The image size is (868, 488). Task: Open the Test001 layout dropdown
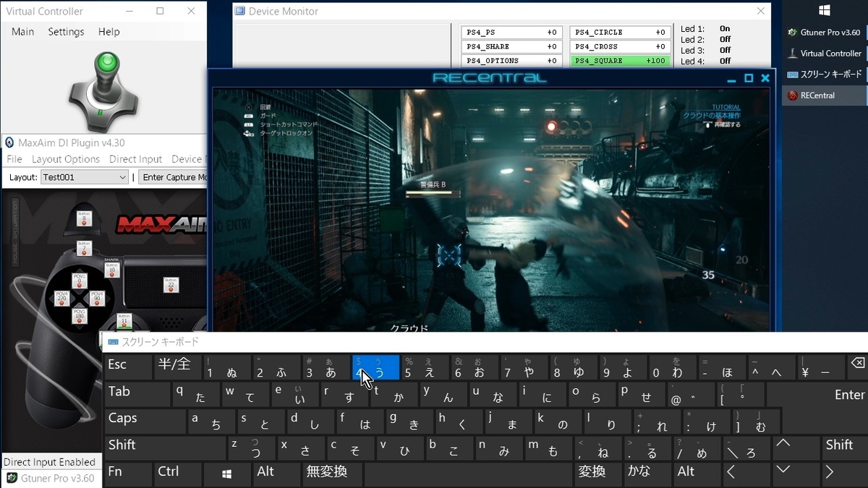coord(83,176)
